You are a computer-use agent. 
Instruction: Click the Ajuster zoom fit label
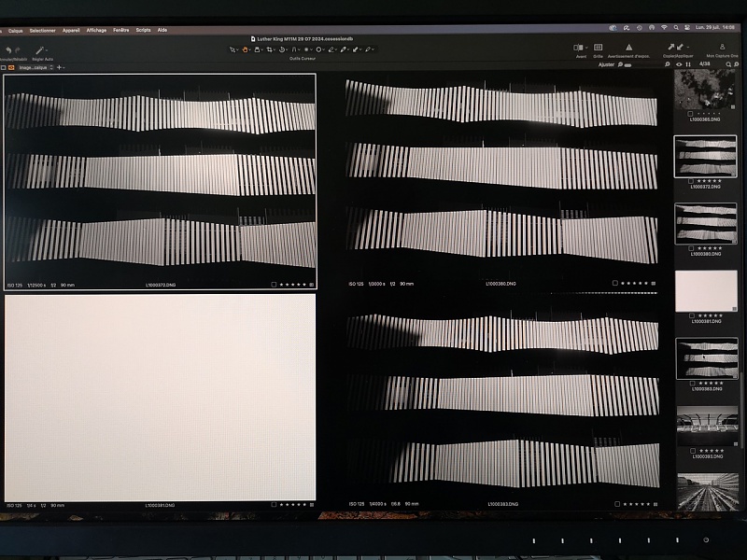(x=606, y=65)
